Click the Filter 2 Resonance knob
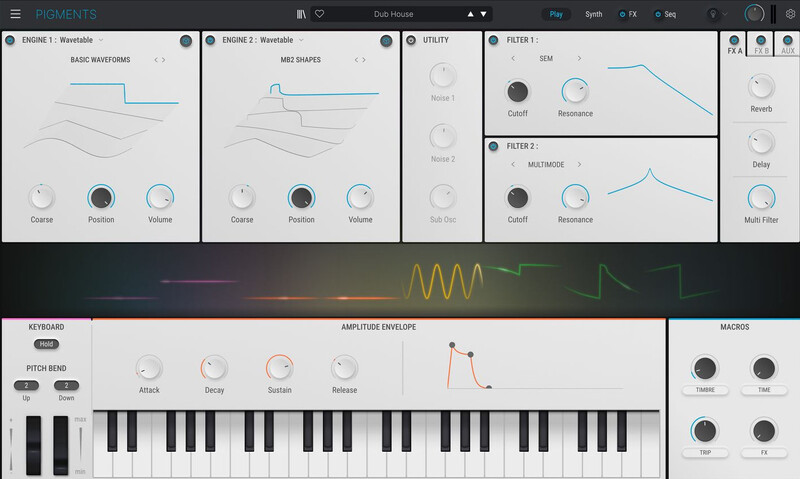Screen dimensions: 800x479 click(576, 198)
